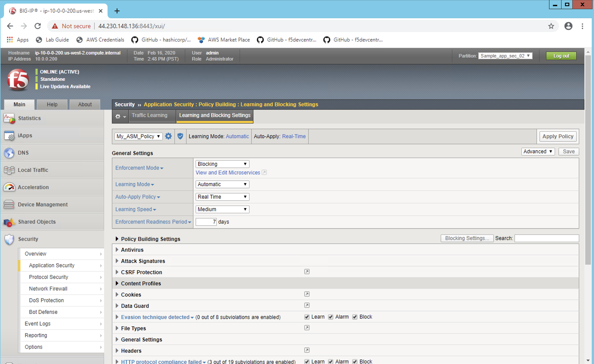Toggle Learn checkbox for HTTP protocol compliance failed
The height and width of the screenshot is (364, 594).
coord(307,362)
